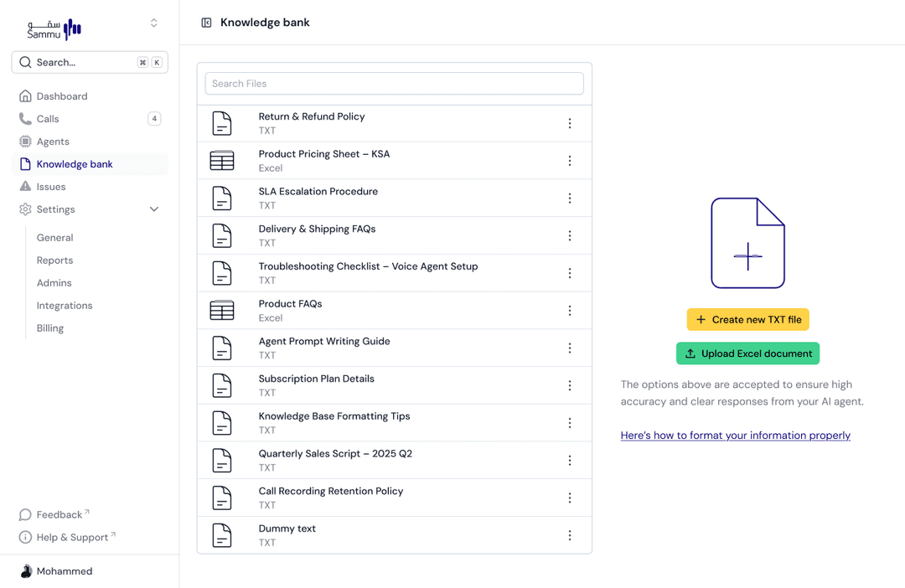
Task: Collapse the sidebar panel icon
Action: (206, 23)
